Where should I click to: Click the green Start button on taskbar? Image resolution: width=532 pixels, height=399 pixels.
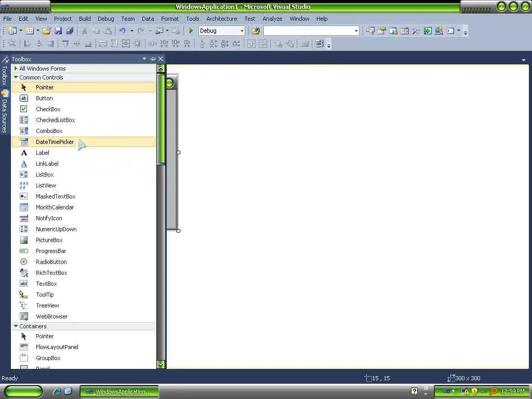[x=23, y=392]
